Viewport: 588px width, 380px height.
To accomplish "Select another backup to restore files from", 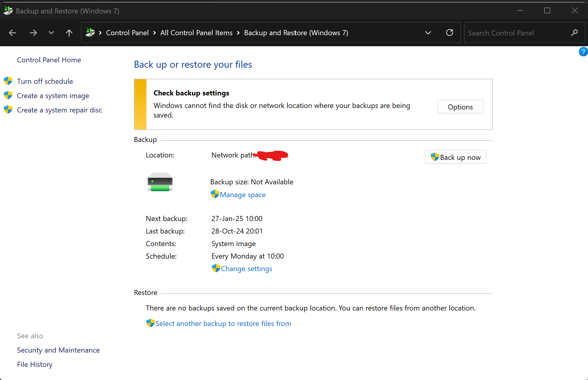I will 223,324.
